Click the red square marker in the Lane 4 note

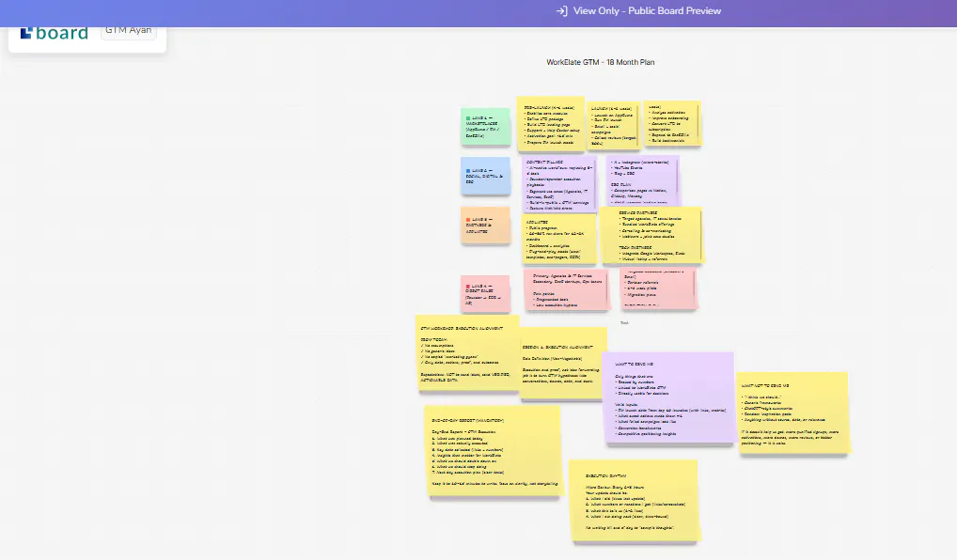pos(468,286)
